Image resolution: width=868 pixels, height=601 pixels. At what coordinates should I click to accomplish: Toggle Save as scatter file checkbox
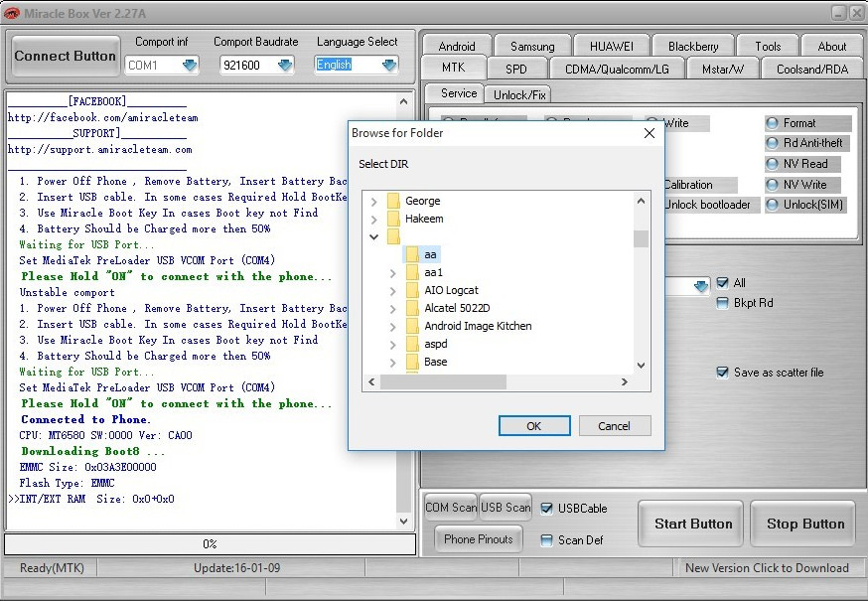722,373
